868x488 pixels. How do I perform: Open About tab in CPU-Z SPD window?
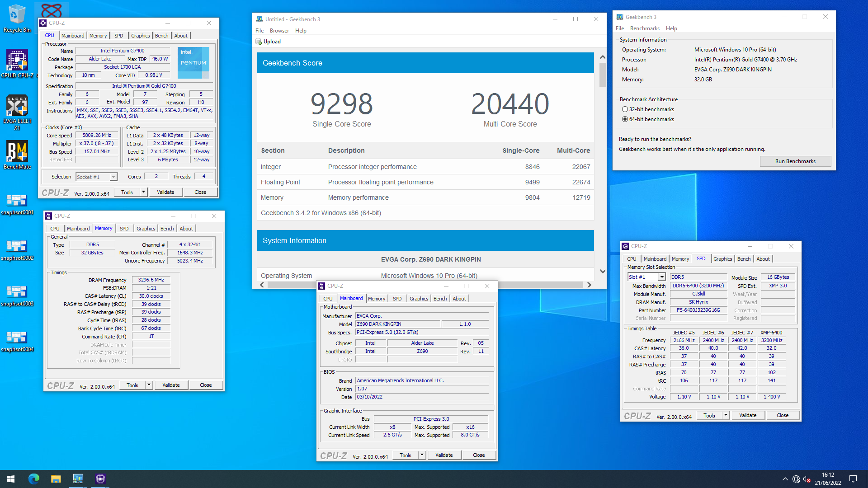coord(763,259)
